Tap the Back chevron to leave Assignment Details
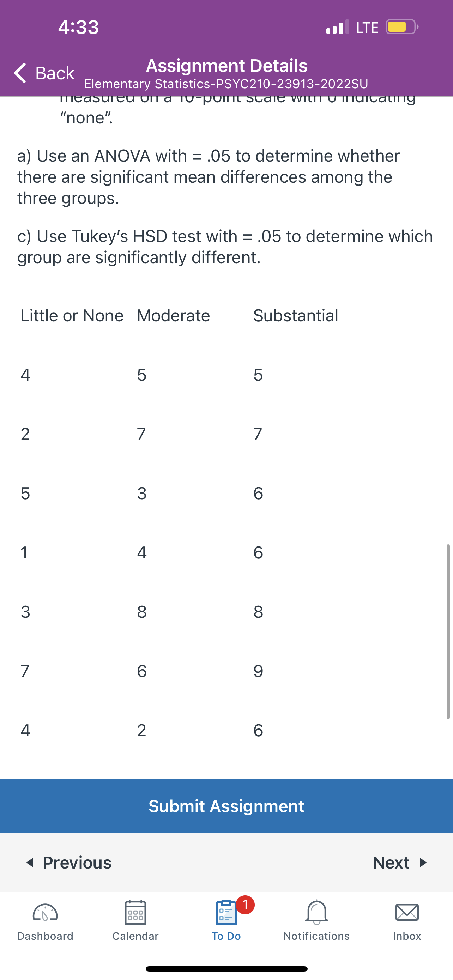This screenshot has width=453, height=980. (21, 73)
